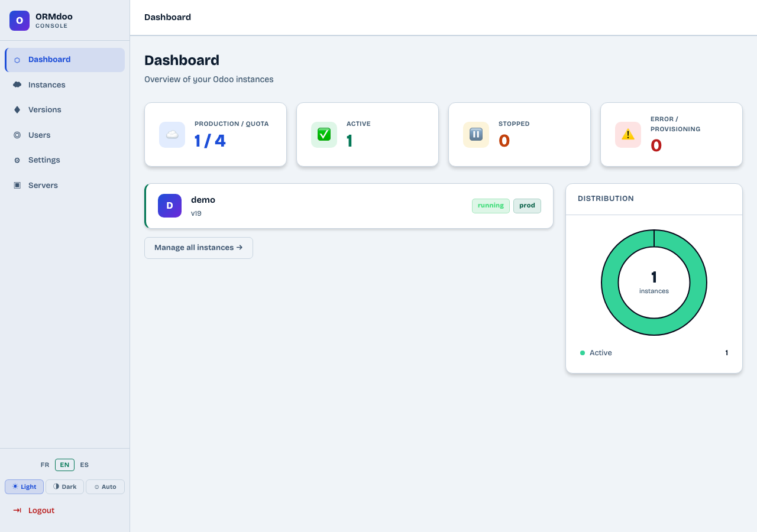Screen dimensions: 757x532
Task: Click the Settings gear icon in sidebar
Action: (17, 160)
